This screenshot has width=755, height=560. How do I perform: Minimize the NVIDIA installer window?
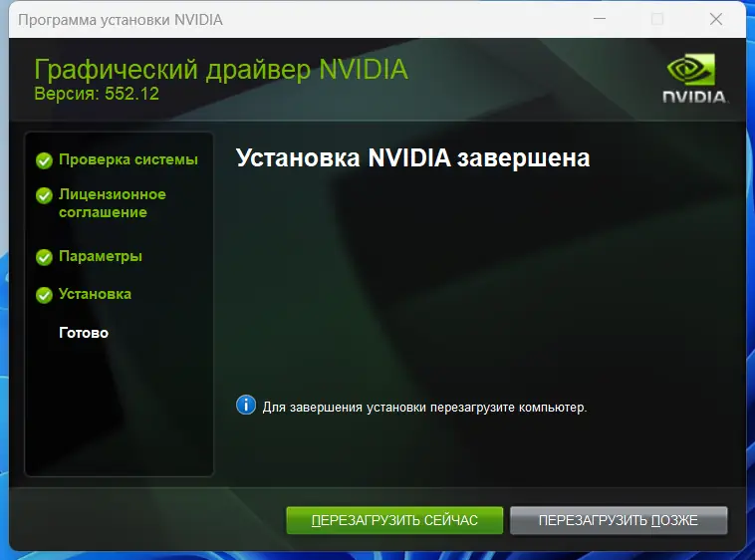[x=600, y=19]
